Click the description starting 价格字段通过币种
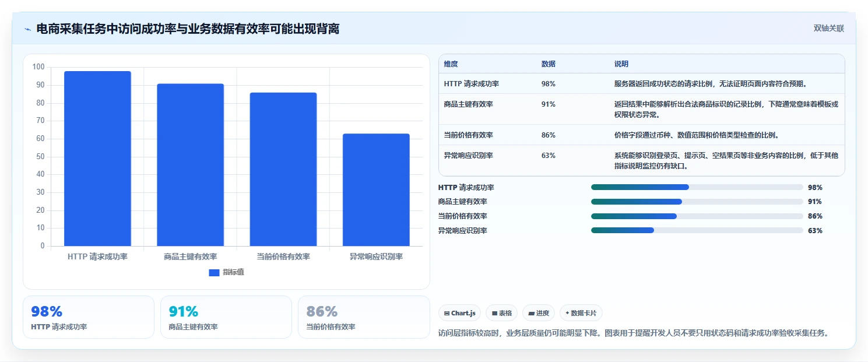This screenshot has width=868, height=362. pos(697,135)
